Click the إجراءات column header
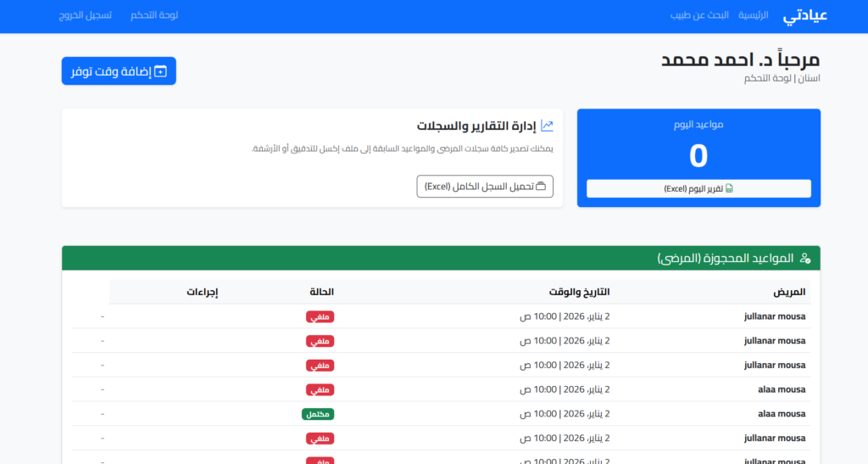Screen dimensions: 868x464 pyautogui.click(x=202, y=292)
